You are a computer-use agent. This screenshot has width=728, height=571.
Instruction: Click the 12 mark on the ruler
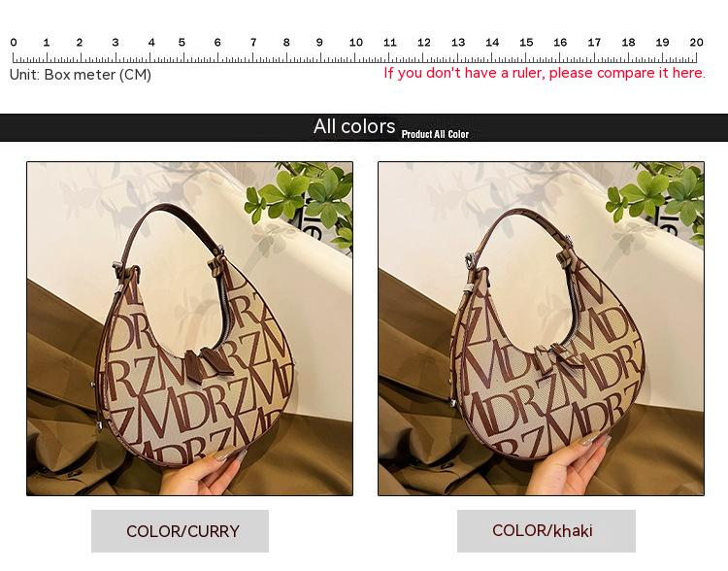point(423,43)
